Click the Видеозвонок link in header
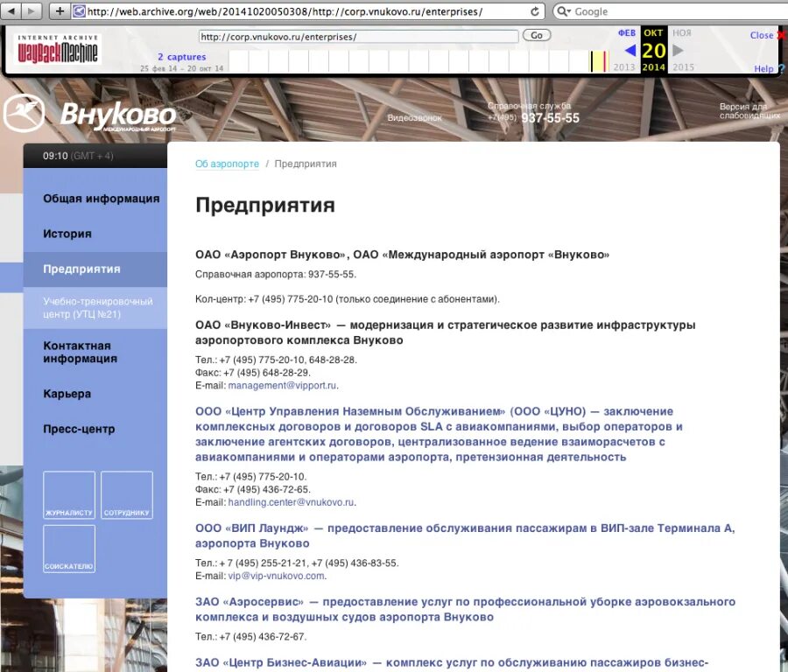The image size is (788, 672). tap(415, 117)
